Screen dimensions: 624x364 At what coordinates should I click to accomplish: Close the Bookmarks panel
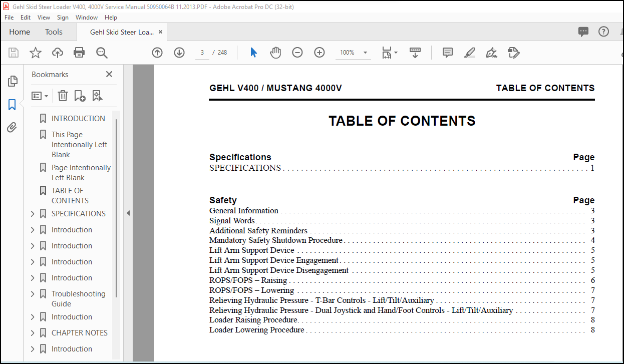point(109,74)
